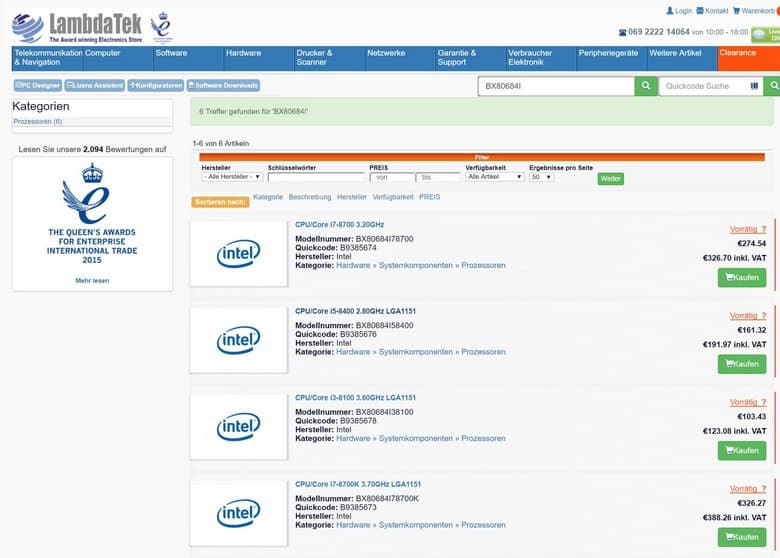Viewport: 780px width, 558px height.
Task: Click Intel logo thumbnail for i5-8400
Action: 239,340
